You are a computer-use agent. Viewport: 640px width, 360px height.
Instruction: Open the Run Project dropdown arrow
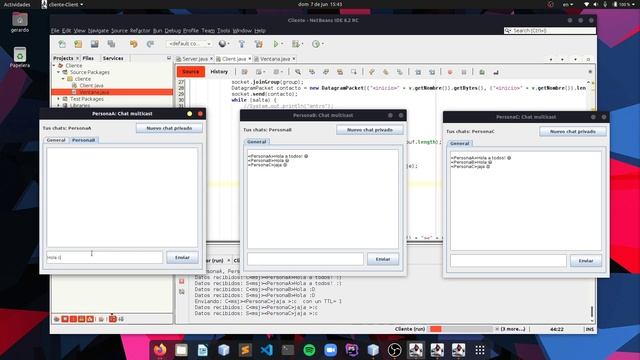[x=282, y=44]
